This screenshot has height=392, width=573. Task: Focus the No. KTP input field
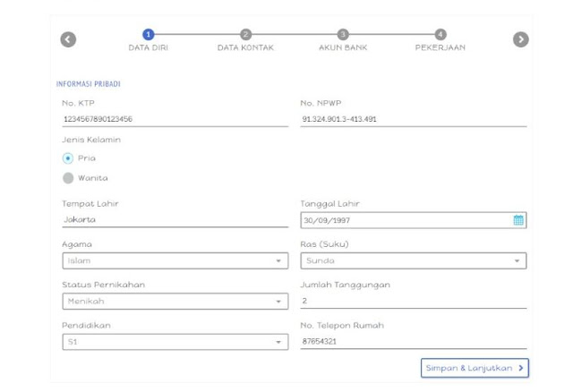(x=175, y=119)
